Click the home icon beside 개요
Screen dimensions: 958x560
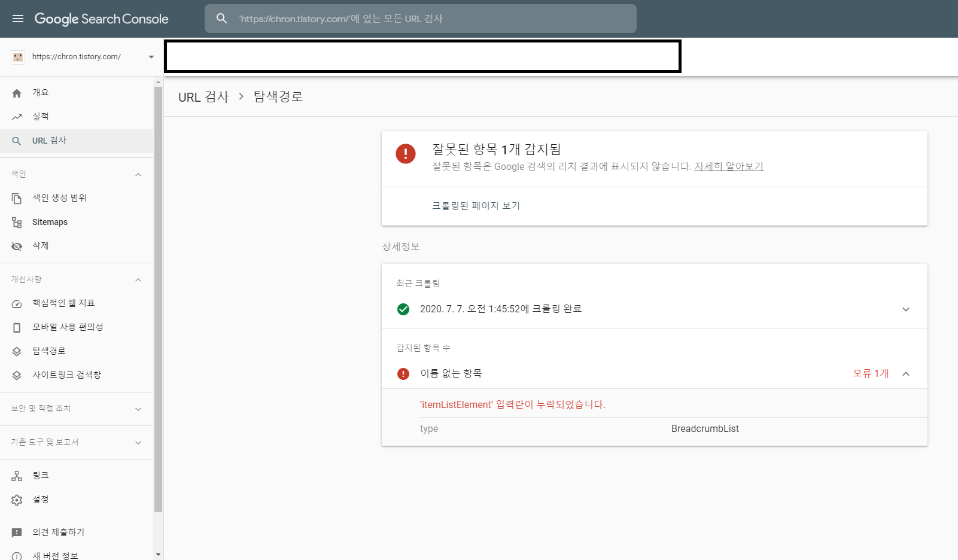(17, 93)
